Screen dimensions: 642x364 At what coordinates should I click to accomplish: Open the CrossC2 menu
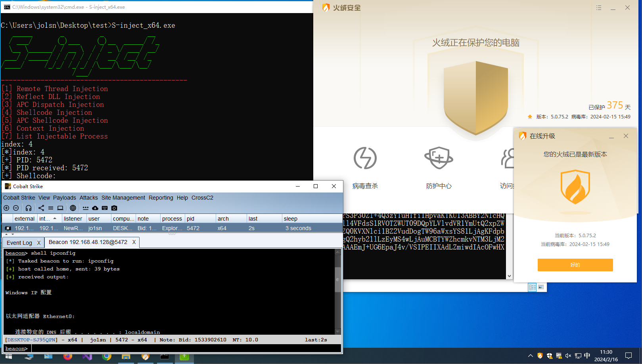coord(202,198)
